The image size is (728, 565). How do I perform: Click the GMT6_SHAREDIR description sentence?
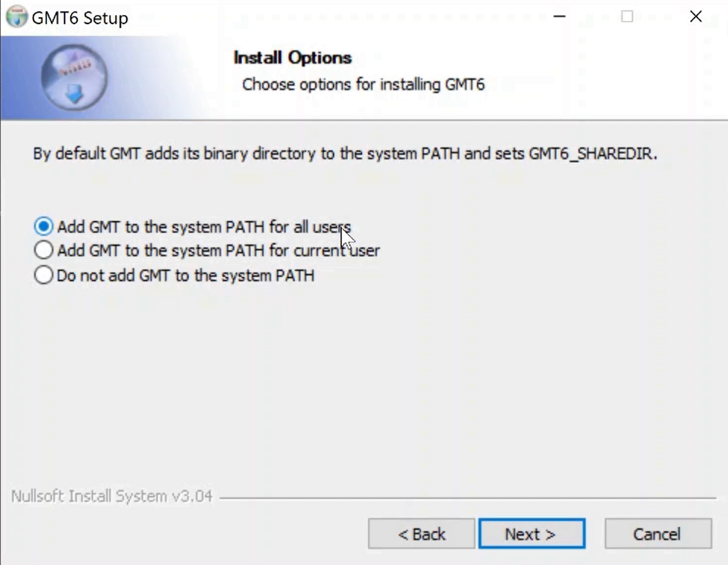point(345,154)
